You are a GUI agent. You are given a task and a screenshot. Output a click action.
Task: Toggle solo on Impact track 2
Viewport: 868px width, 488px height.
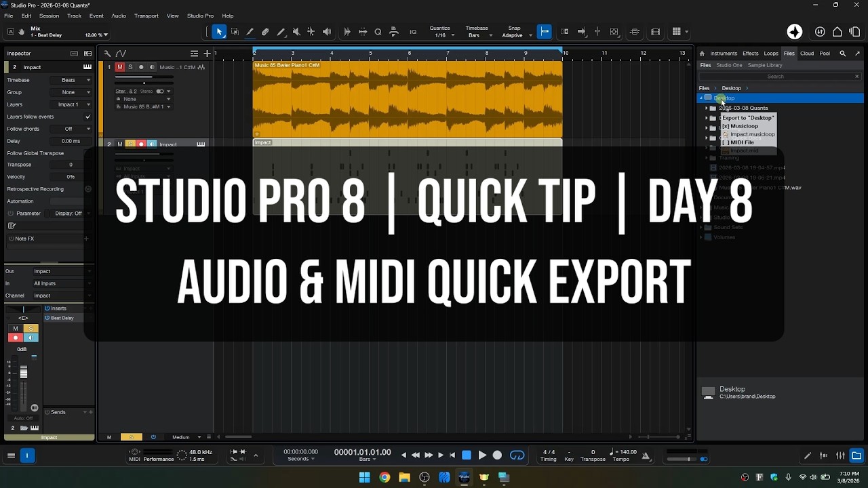(130, 144)
